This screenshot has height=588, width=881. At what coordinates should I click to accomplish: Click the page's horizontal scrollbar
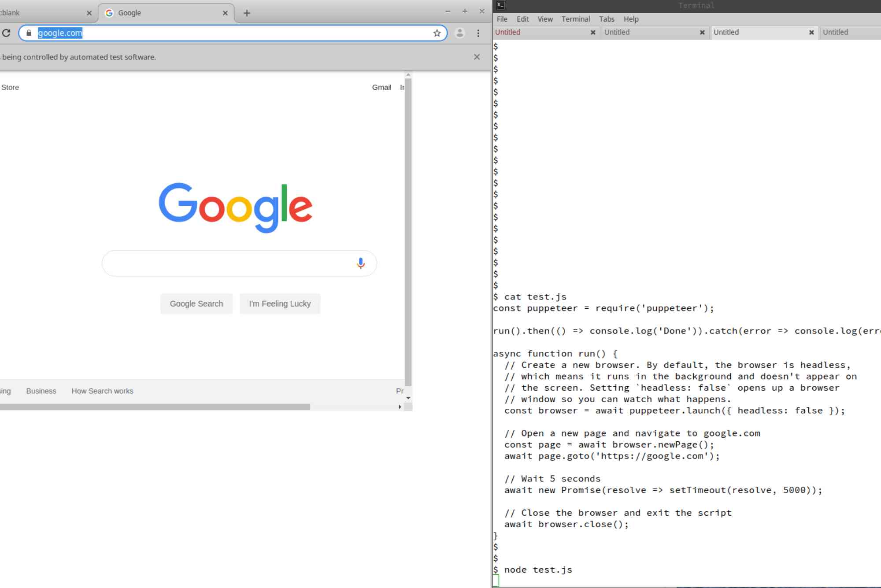click(x=155, y=407)
